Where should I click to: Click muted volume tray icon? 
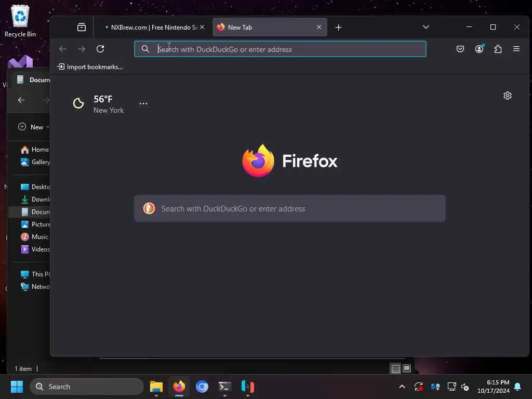(x=465, y=387)
